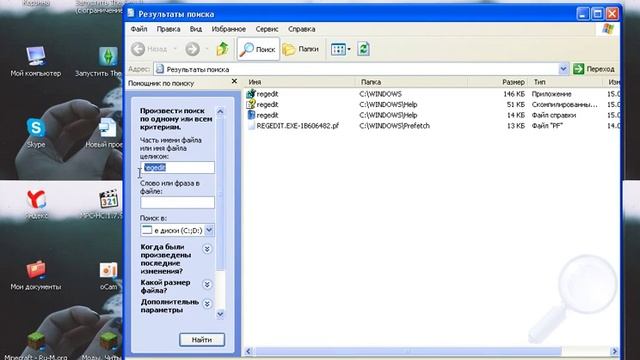Screen dimensions: 640x360
Task: Maximize the Результаты поиска window
Action: (x=597, y=14)
